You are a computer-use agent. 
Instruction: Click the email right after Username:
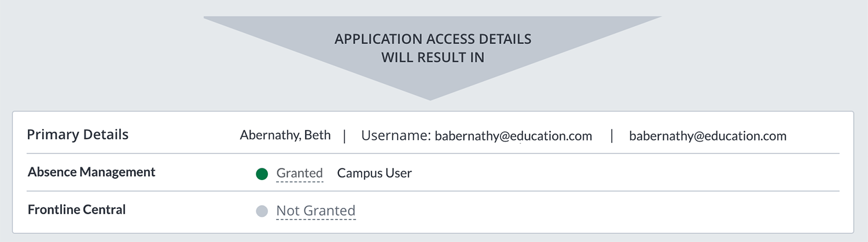point(513,137)
